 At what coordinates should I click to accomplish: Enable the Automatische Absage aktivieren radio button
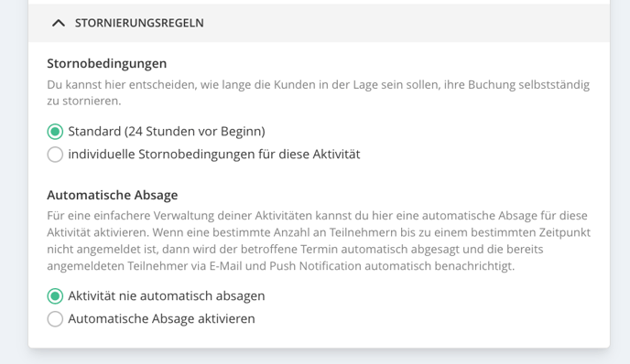tap(55, 319)
